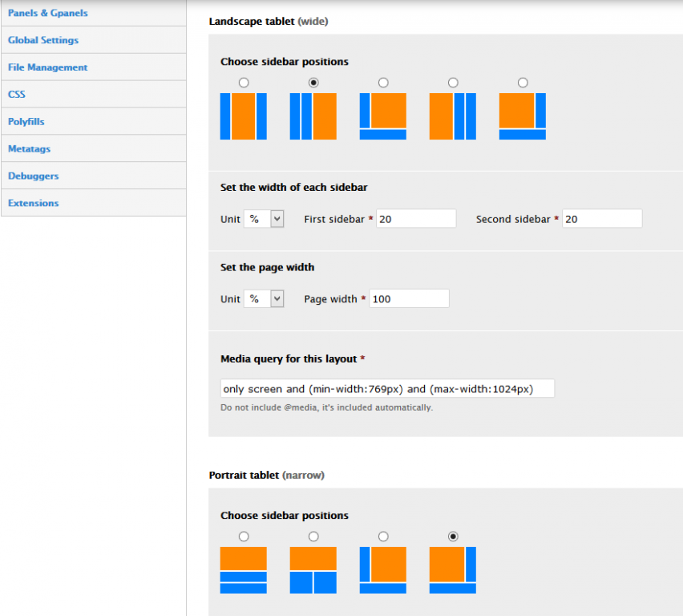The height and width of the screenshot is (616, 683).
Task: Open the Panels & Gpanels tab
Action: (x=48, y=13)
